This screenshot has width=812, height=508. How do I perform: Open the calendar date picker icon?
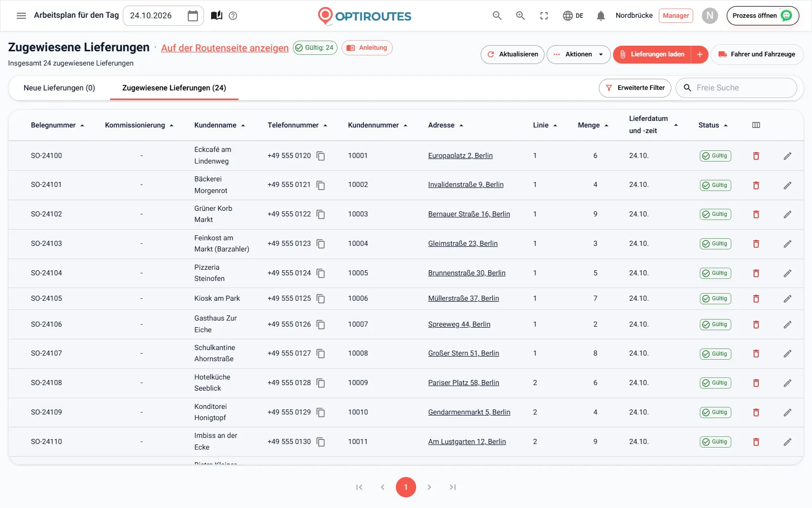pyautogui.click(x=193, y=16)
